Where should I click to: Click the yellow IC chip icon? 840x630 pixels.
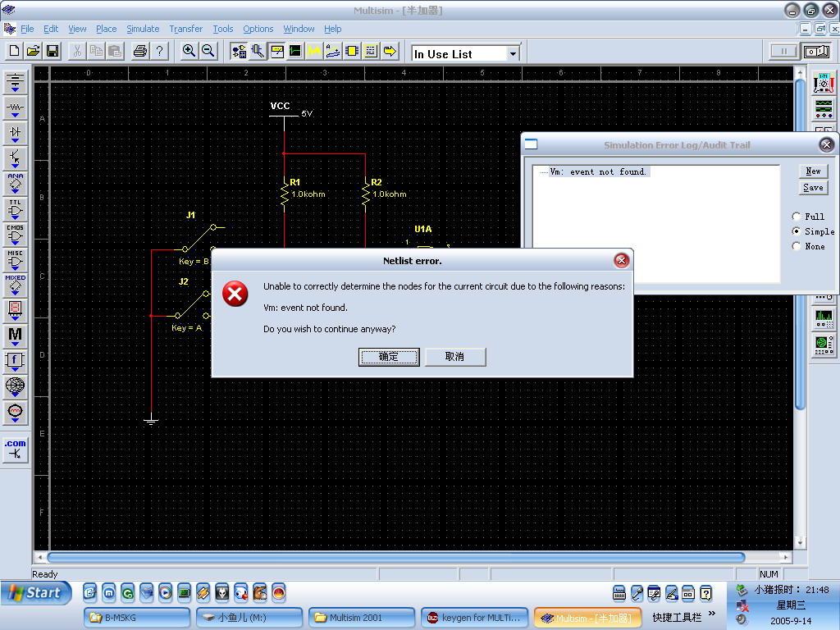click(x=352, y=52)
